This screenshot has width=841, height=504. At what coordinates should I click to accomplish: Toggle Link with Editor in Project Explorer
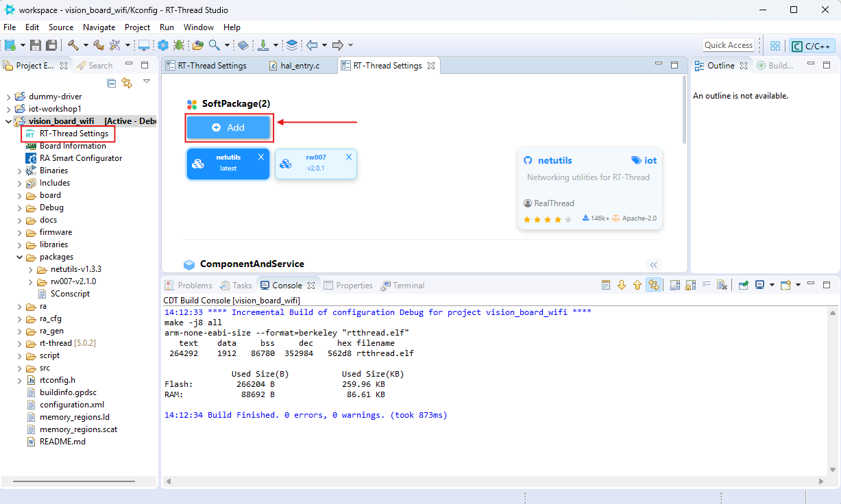tap(127, 83)
